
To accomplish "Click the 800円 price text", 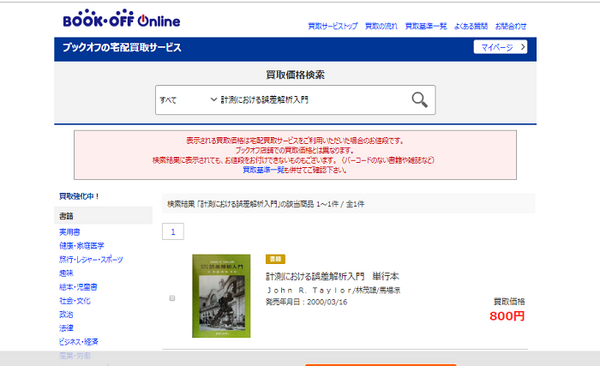I will pos(507,316).
